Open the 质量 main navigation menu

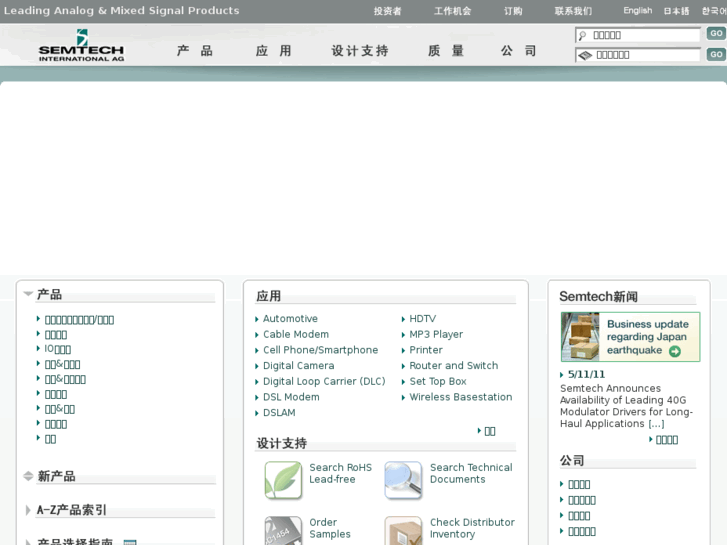coord(446,51)
